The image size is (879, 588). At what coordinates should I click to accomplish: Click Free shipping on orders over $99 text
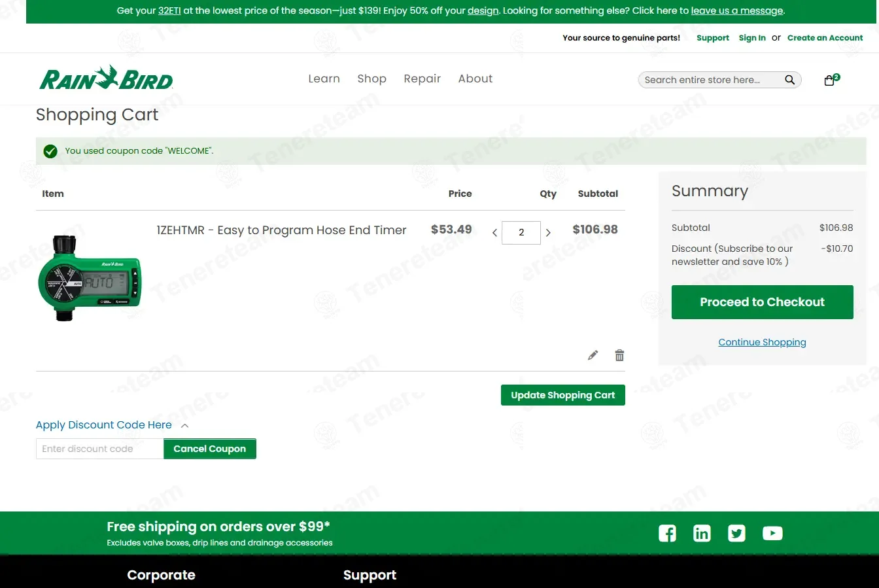click(x=218, y=527)
